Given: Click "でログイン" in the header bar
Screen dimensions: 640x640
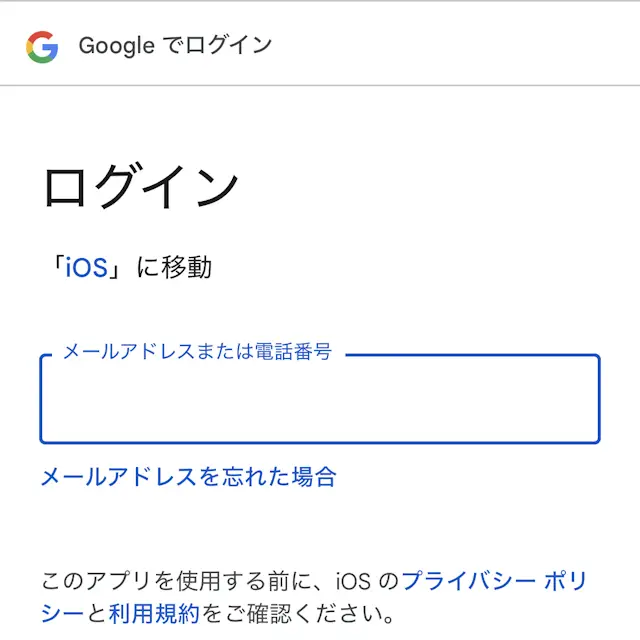Looking at the screenshot, I should 217,46.
